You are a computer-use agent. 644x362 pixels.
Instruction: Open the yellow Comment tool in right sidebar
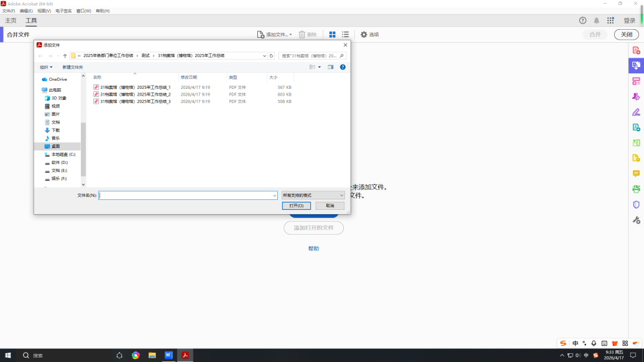click(x=636, y=173)
